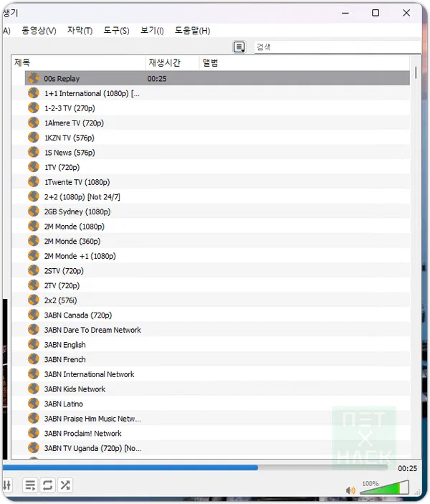The height and width of the screenshot is (504, 430).
Task: Select 1TV (720p) channel
Action: click(217, 167)
